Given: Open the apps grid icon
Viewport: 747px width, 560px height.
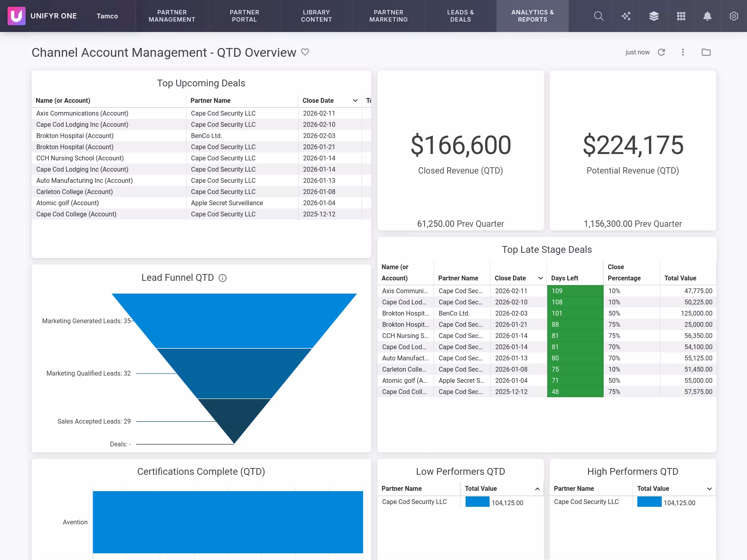Looking at the screenshot, I should (x=681, y=16).
